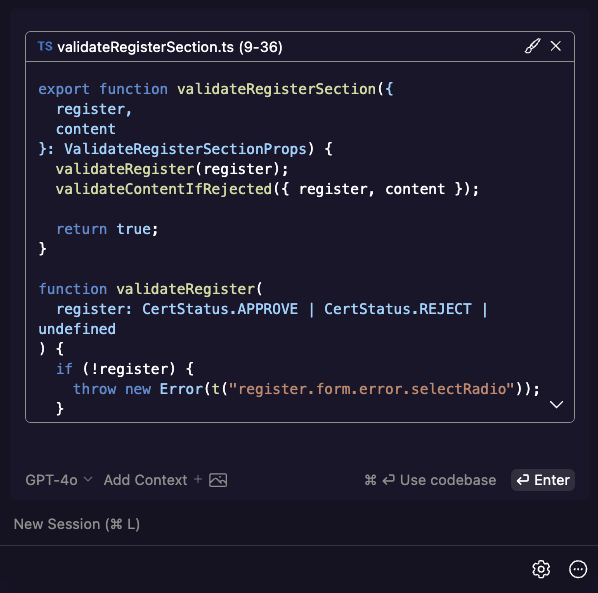Screen dimensions: 598x593
Task: Click the TS file type icon
Action: point(45,47)
